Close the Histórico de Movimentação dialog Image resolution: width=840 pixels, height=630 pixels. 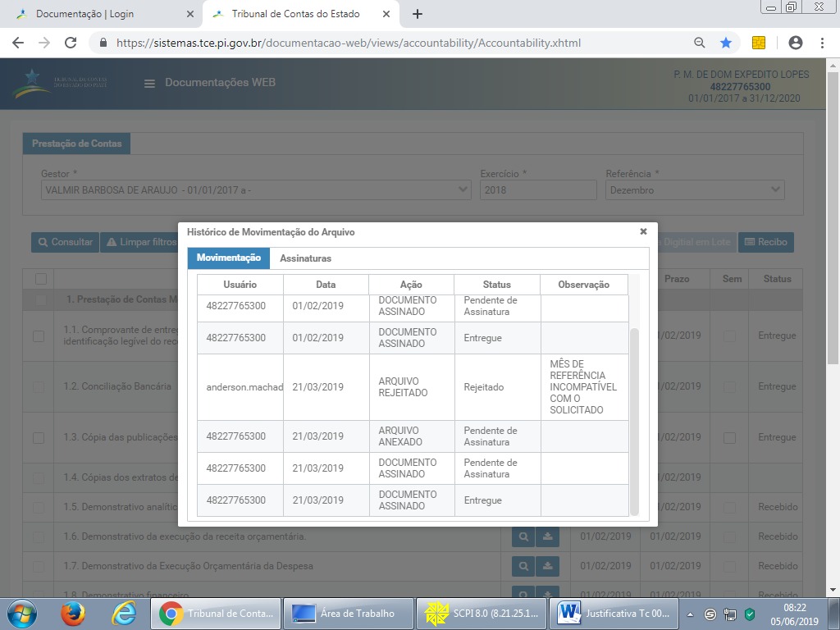click(643, 232)
